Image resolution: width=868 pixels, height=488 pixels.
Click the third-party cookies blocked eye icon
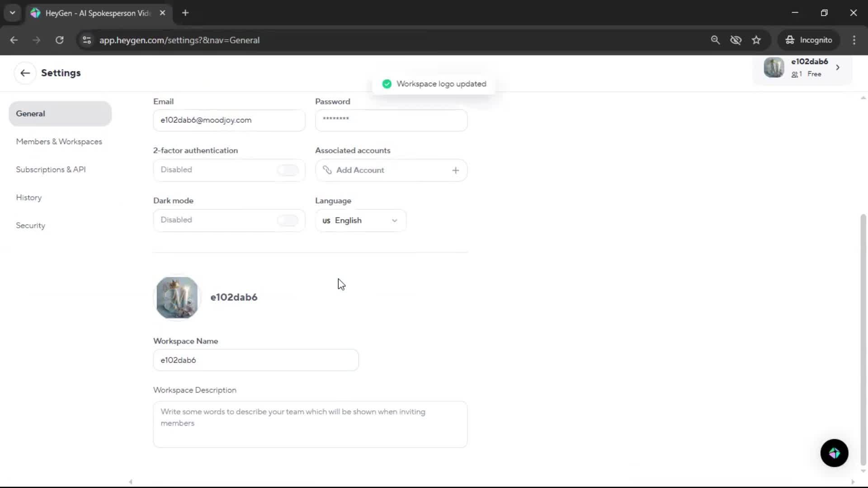tap(736, 40)
